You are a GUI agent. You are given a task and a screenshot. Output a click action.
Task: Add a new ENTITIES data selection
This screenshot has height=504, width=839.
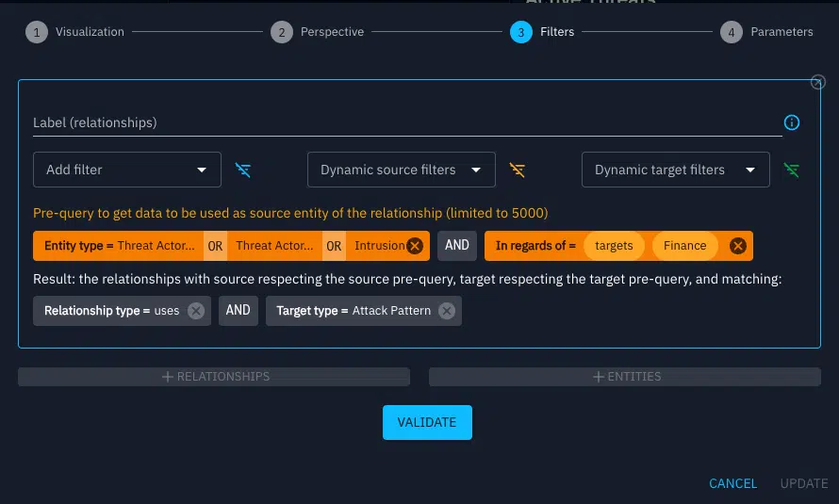[x=625, y=377]
